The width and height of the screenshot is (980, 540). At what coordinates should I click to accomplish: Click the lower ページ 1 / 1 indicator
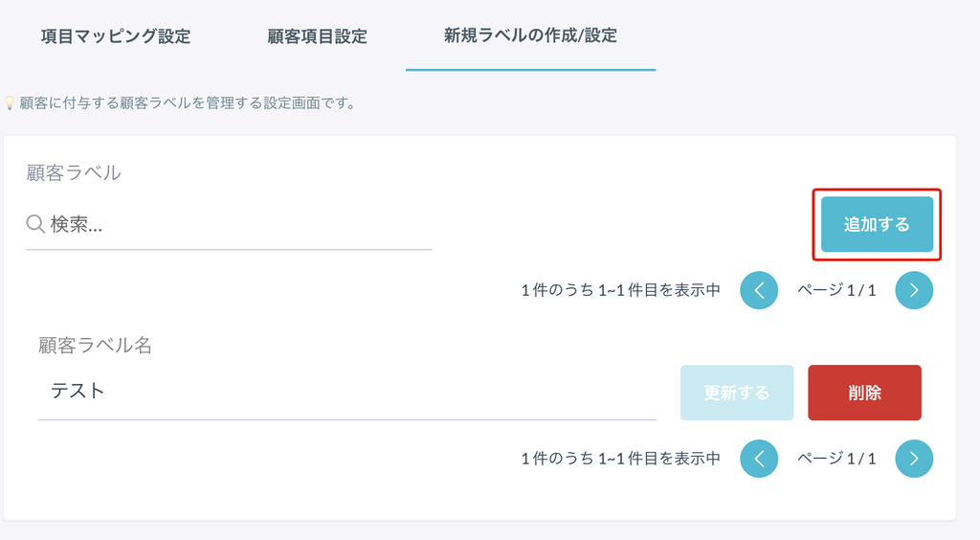click(836, 459)
